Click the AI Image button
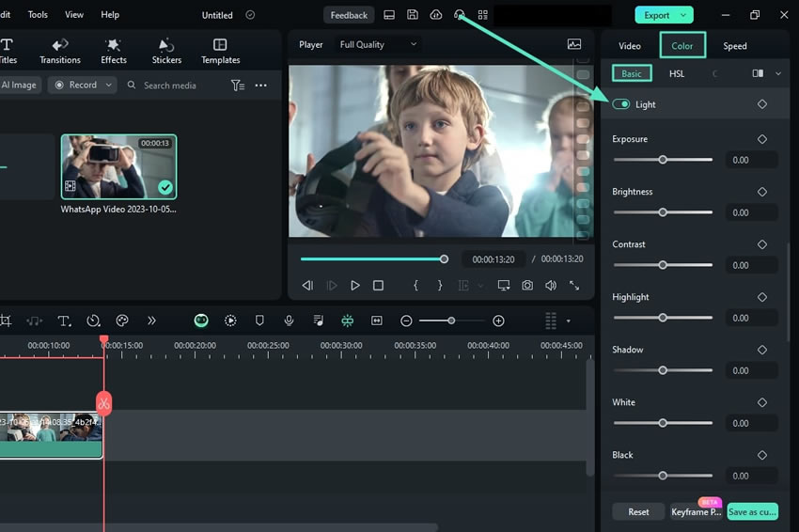799x532 pixels. point(20,86)
